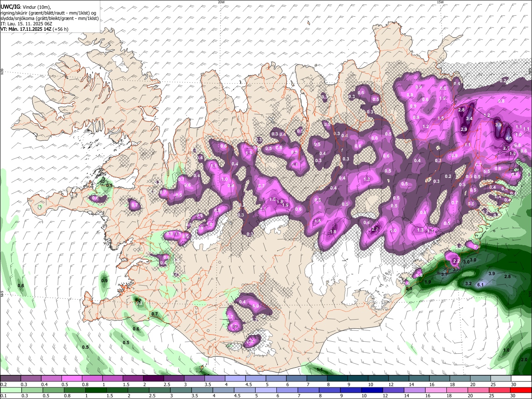
Task: Click the "3.2" rain value offshore
Action: 468,283
